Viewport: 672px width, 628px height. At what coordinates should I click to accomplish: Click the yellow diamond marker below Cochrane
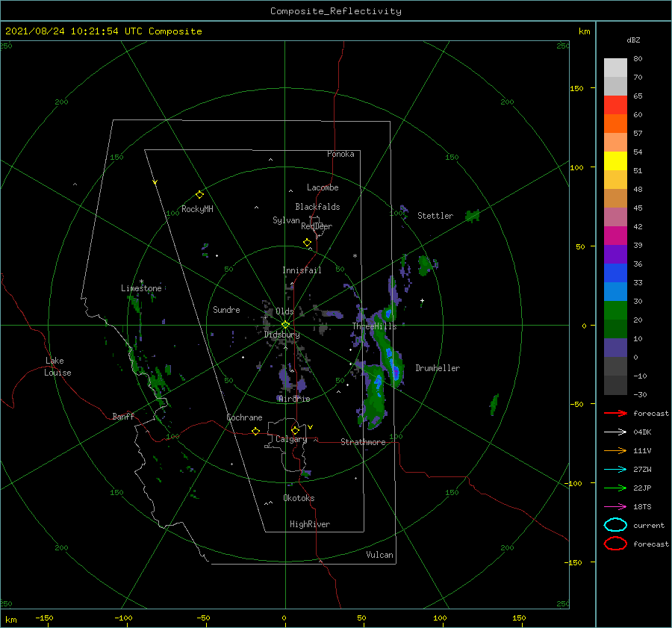coord(256,432)
